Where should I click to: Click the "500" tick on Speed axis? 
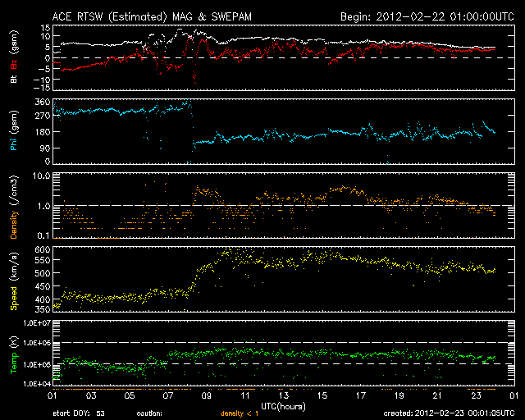(43, 273)
